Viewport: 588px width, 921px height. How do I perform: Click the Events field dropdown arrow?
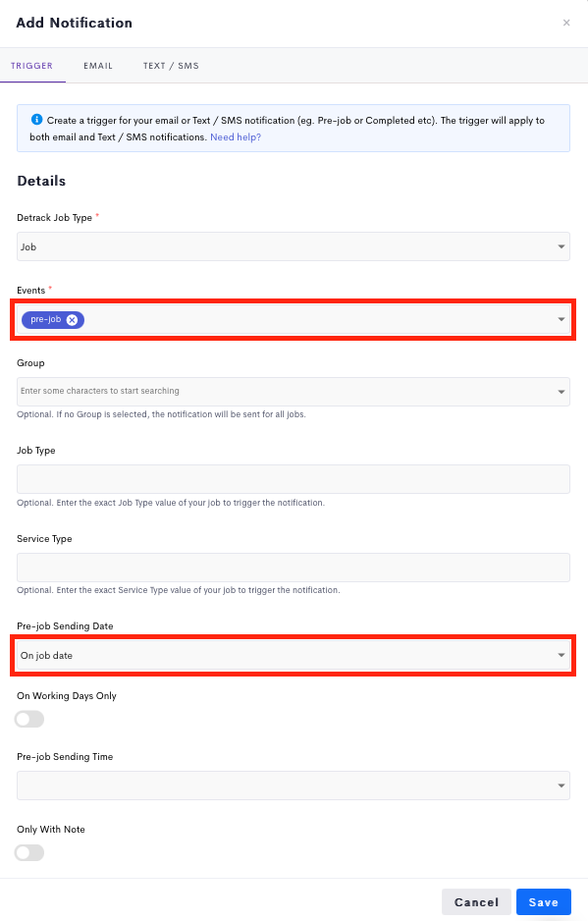[x=561, y=319]
